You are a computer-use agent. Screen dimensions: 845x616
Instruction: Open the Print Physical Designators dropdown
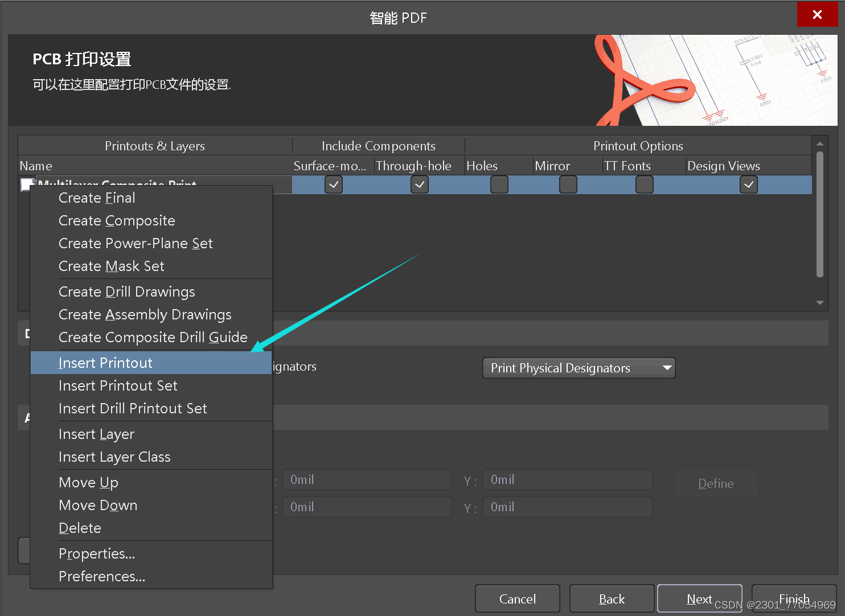tap(579, 368)
